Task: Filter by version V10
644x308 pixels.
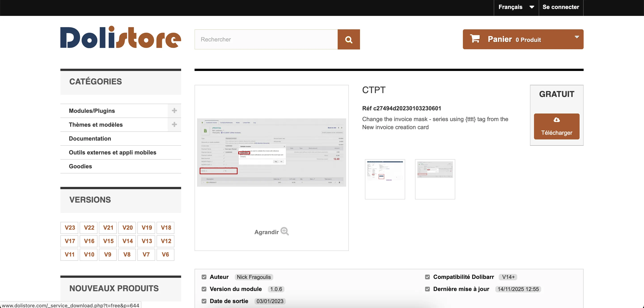Action: click(89, 255)
